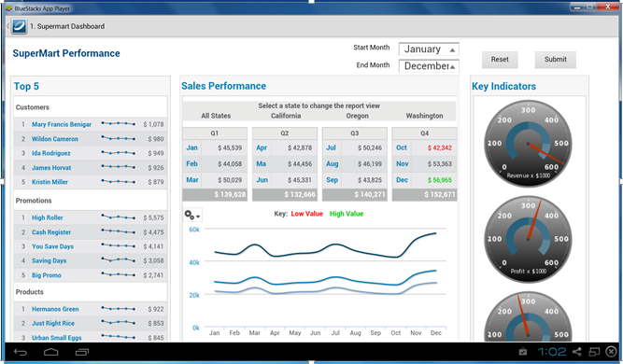Click the circled X icon in bottom bar
The height and width of the screenshot is (364, 623).
611,352
